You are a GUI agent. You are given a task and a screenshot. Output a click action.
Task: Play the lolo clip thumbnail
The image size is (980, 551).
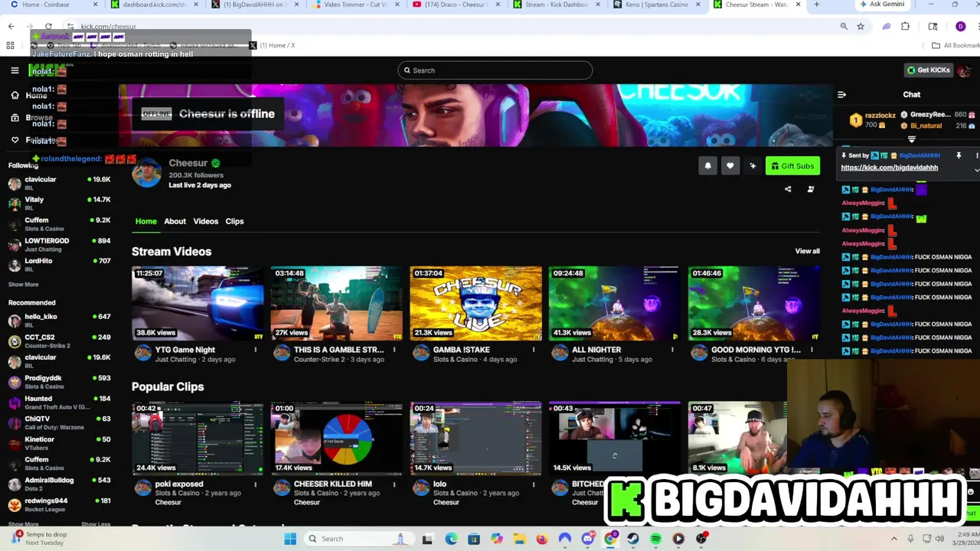point(475,438)
